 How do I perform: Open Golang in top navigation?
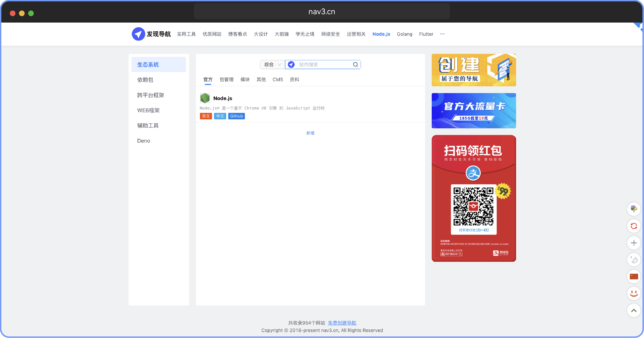pyautogui.click(x=405, y=34)
